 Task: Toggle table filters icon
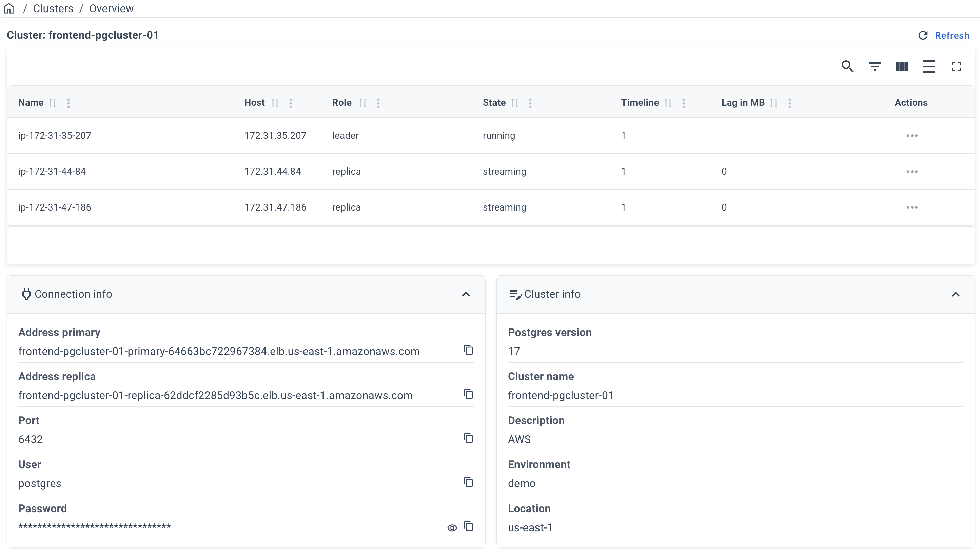(x=875, y=66)
